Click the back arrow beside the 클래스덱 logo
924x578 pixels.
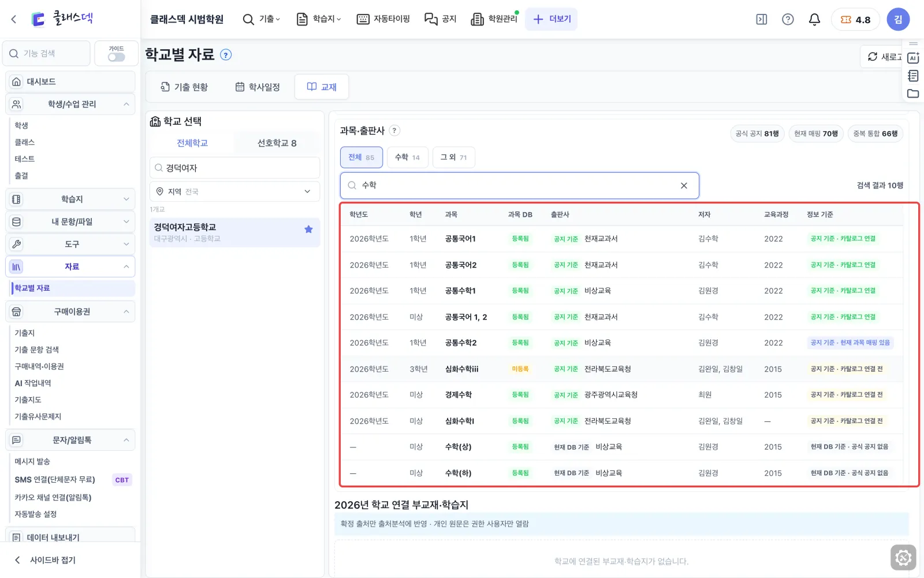click(14, 19)
